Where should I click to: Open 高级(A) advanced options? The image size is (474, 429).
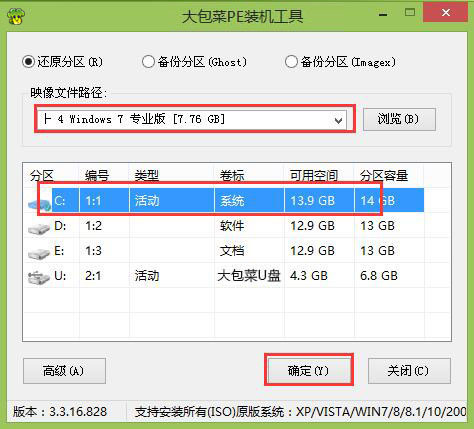(x=64, y=371)
